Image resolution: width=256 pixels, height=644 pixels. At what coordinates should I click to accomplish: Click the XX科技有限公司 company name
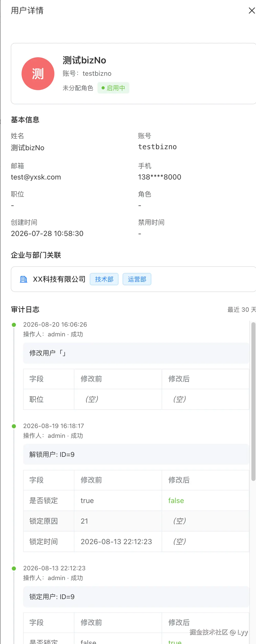click(x=59, y=279)
